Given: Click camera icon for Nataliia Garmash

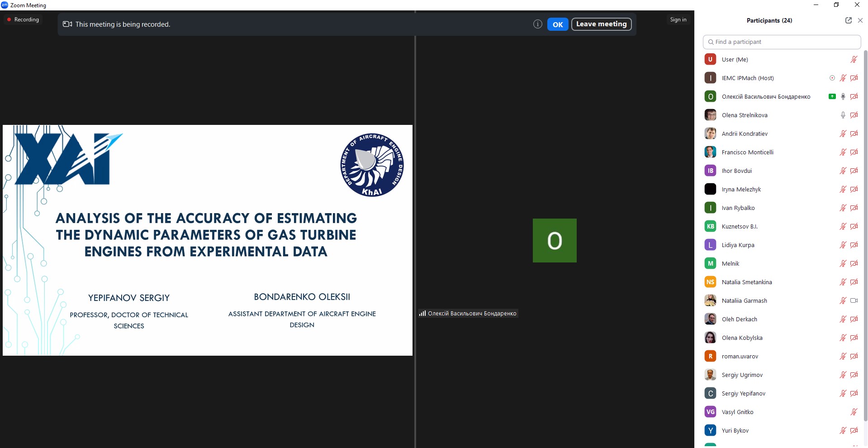Looking at the screenshot, I should pos(854,300).
